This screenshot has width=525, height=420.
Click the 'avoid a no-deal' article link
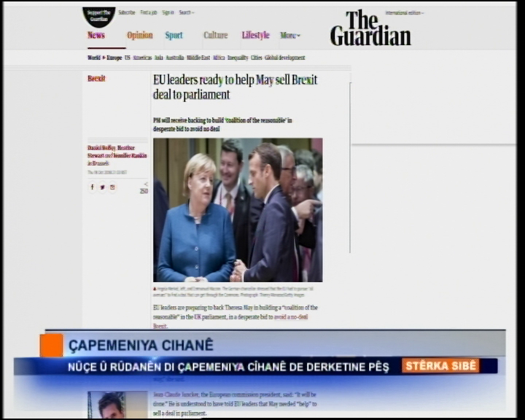(291, 317)
